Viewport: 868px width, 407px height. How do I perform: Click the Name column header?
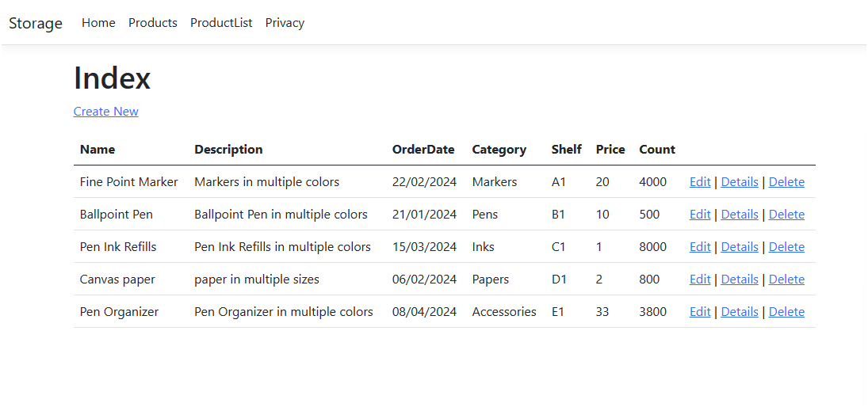[x=98, y=150]
